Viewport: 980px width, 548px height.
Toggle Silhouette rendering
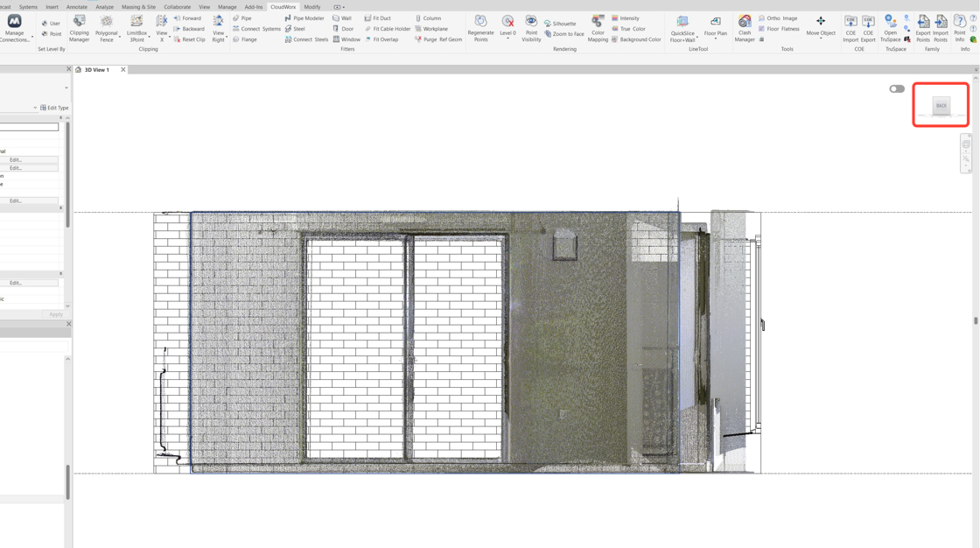tap(560, 23)
